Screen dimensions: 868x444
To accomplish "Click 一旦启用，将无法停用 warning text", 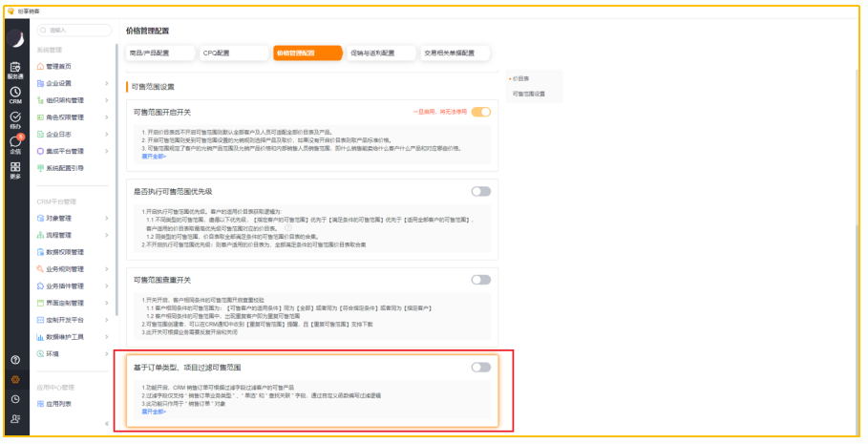I will 439,112.
